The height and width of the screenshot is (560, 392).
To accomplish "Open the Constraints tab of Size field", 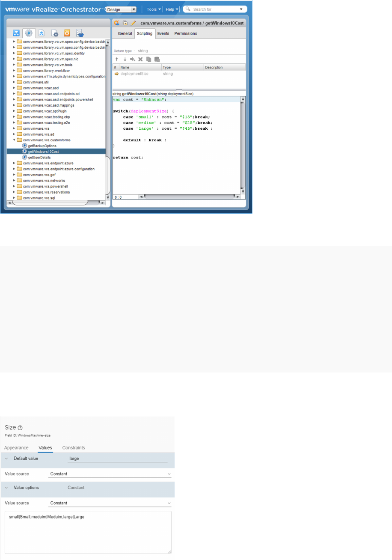I will (x=74, y=447).
